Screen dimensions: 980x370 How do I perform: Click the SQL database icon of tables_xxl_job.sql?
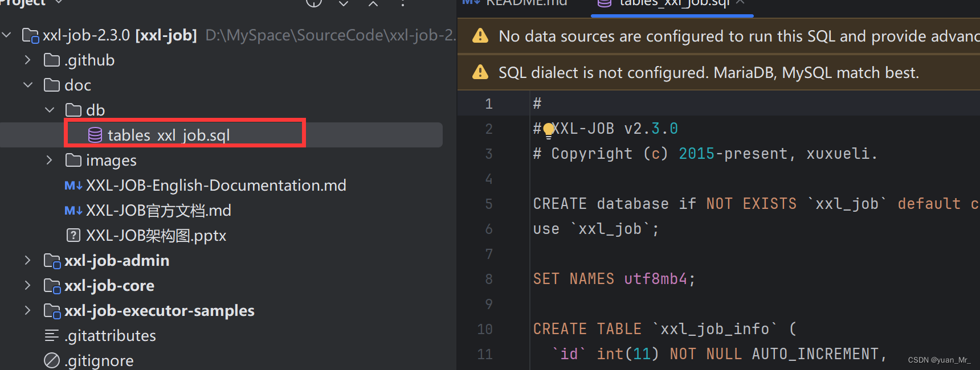(x=95, y=135)
